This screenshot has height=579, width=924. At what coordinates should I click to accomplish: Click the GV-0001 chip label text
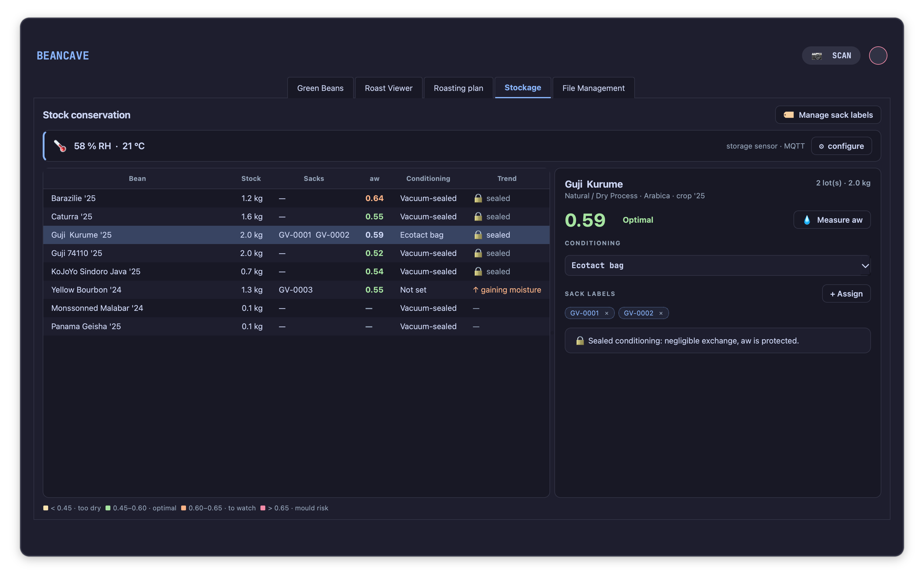pos(585,313)
